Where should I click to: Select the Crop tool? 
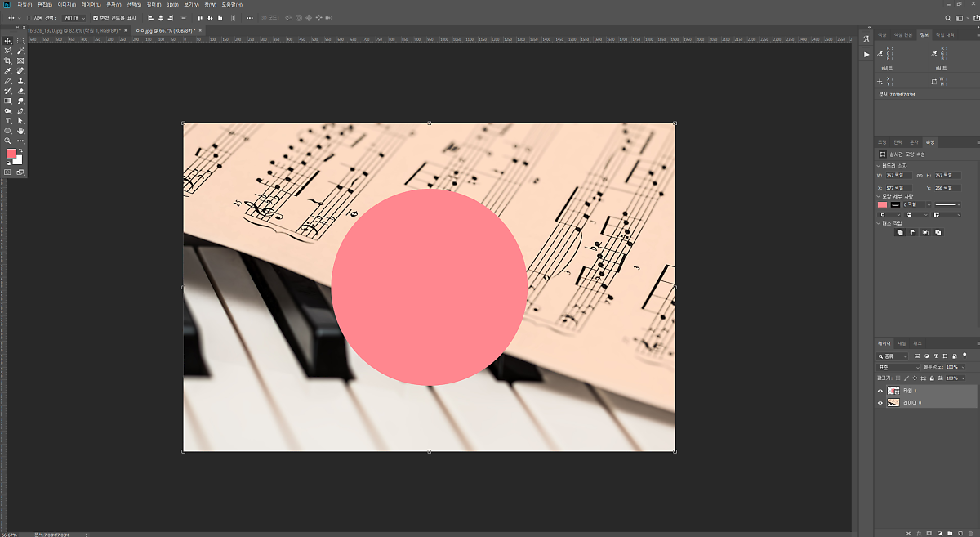(x=8, y=60)
